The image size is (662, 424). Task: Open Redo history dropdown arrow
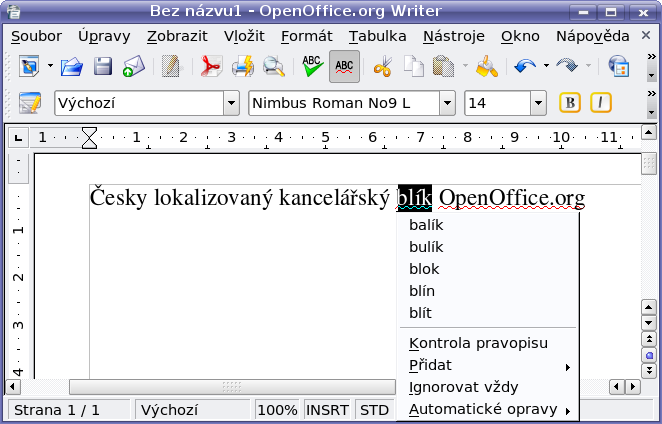tap(589, 66)
